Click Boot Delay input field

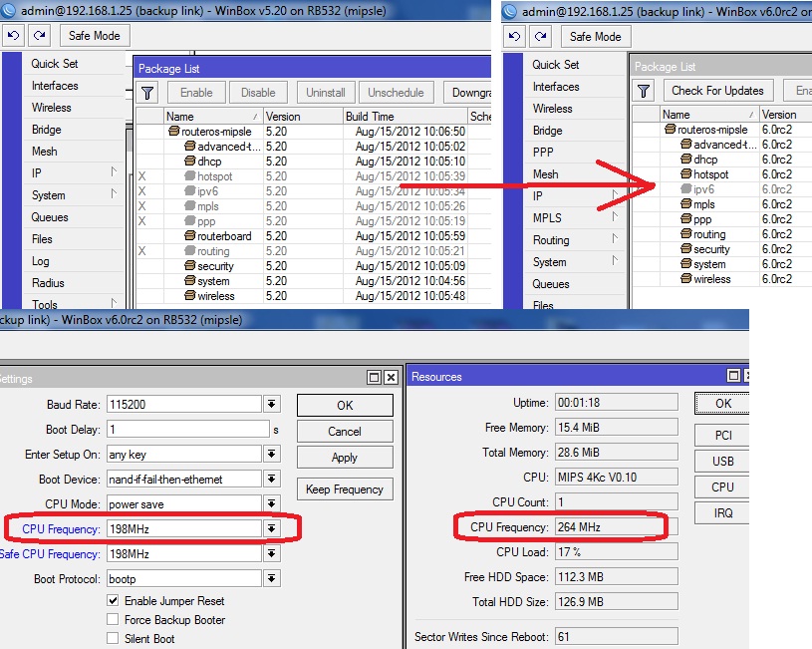click(188, 430)
